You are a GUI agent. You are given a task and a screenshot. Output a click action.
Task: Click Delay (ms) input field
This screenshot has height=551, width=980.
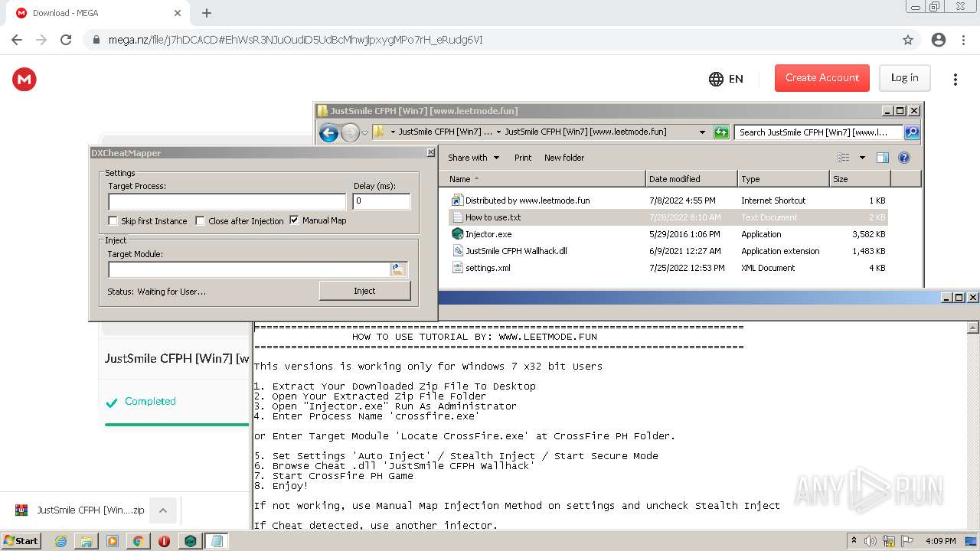coord(381,201)
